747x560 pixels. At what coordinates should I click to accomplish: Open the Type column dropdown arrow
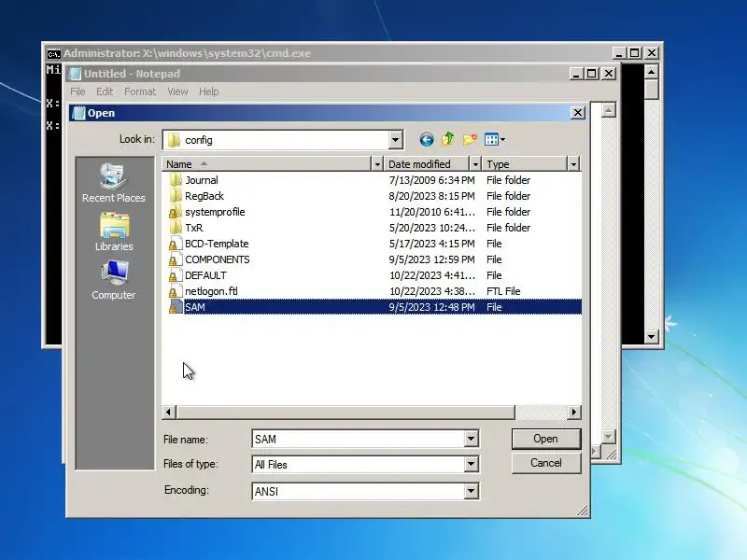tap(573, 164)
